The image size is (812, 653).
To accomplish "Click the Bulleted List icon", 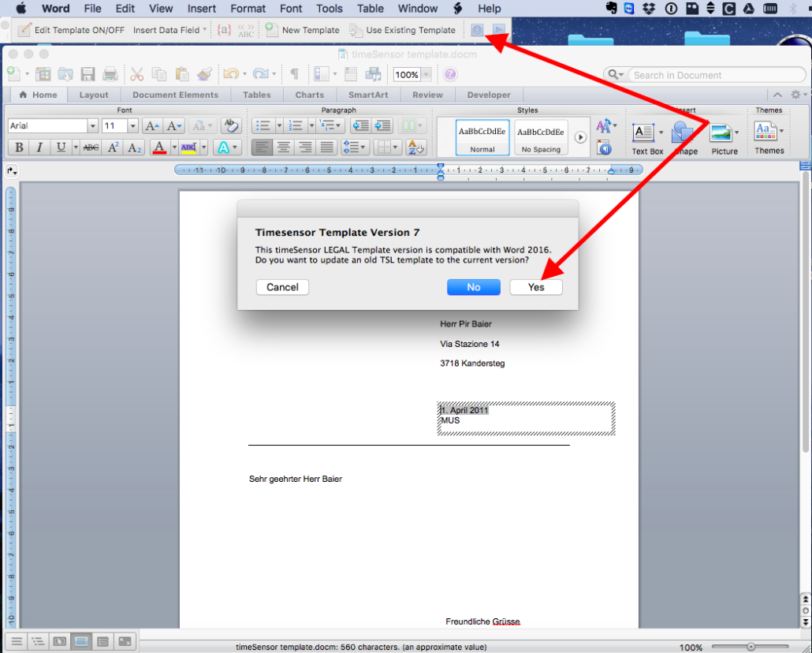I will click(263, 126).
